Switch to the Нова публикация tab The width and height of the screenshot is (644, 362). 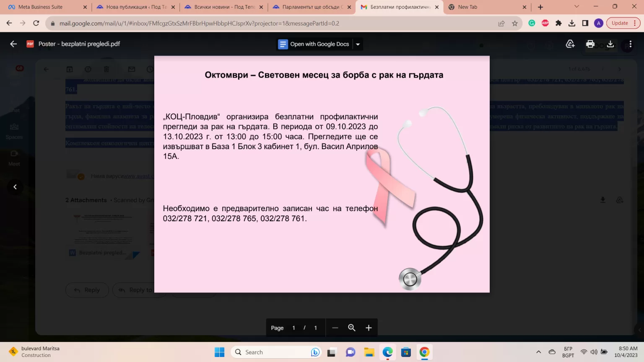coord(136,7)
